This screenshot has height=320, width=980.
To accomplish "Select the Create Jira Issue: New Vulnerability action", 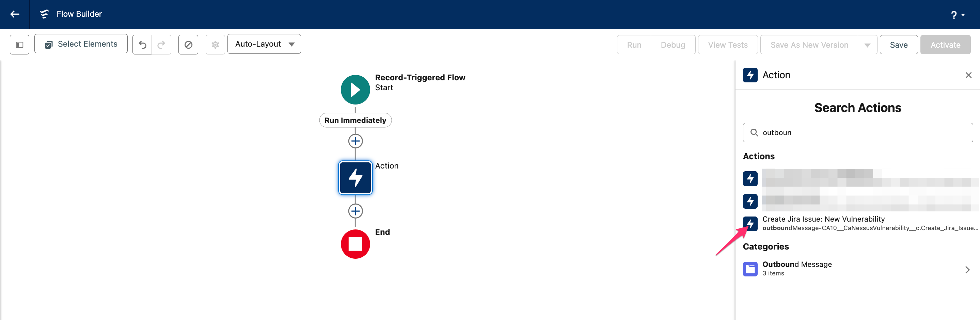I will pyautogui.click(x=823, y=223).
